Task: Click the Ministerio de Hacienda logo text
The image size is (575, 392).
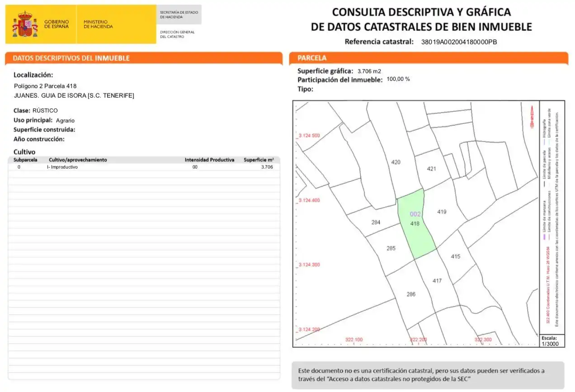Action: tap(98, 24)
